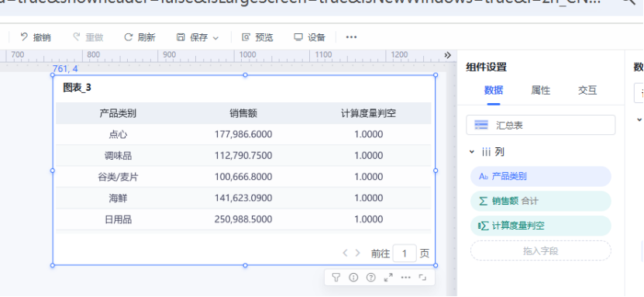The image size is (644, 297).
Task: Click the corner-bracket icon in chart toolbar
Action: click(x=422, y=278)
